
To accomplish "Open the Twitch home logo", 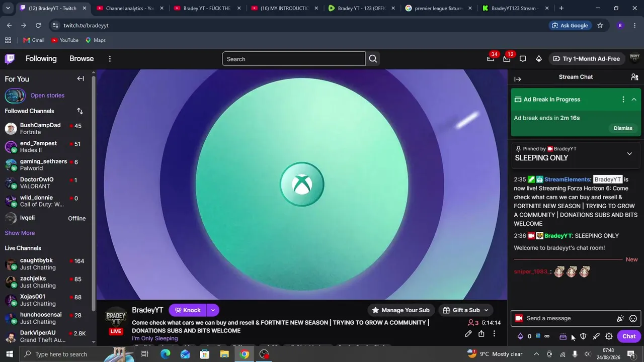I will click(x=10, y=59).
